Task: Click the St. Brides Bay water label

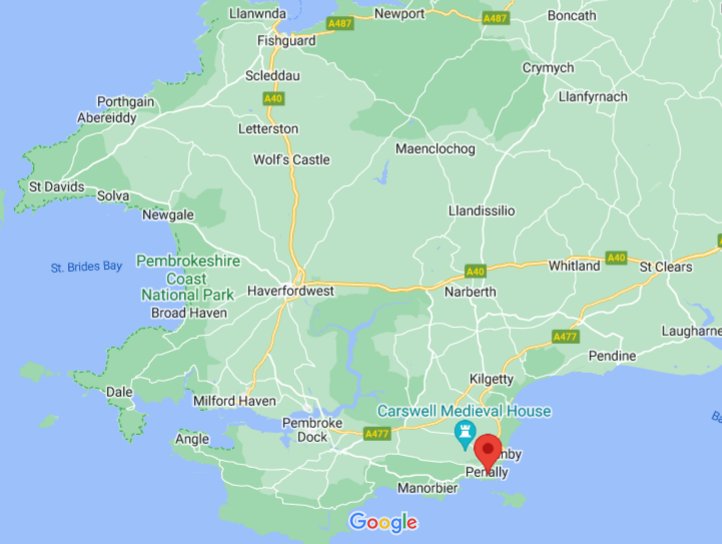Action: tap(86, 267)
